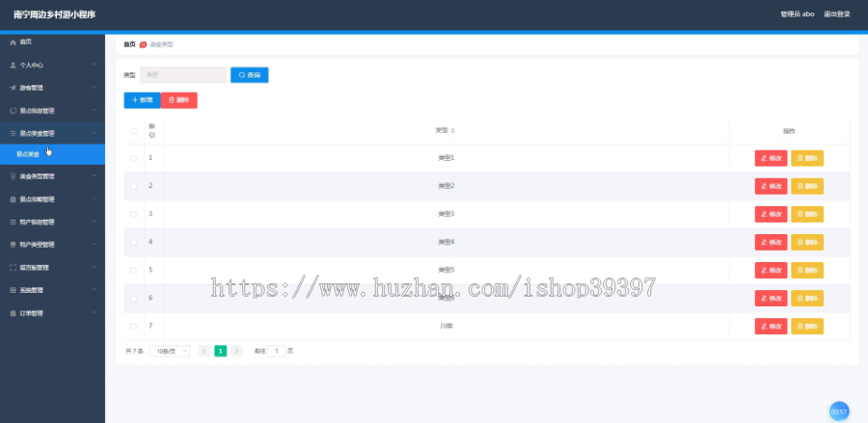The image size is (868, 423).
Task: Click the next page arrow
Action: point(237,351)
